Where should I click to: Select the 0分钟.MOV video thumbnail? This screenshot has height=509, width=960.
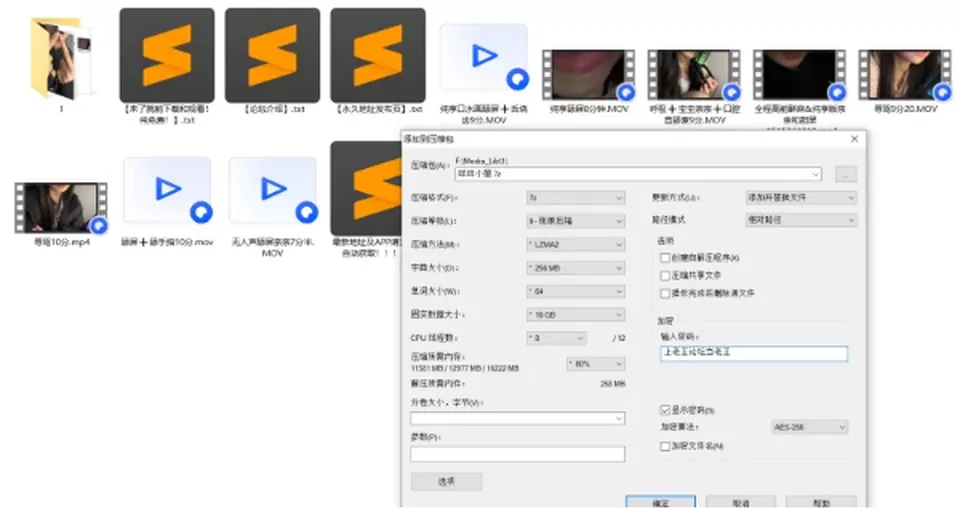(588, 75)
